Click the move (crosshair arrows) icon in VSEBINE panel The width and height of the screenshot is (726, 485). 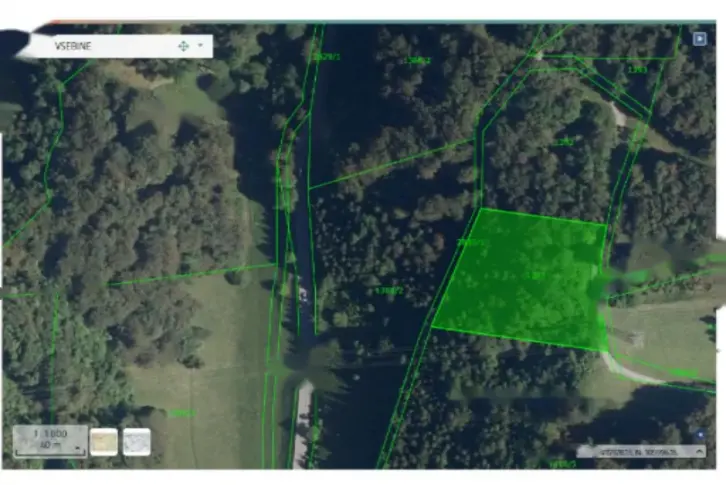point(183,46)
